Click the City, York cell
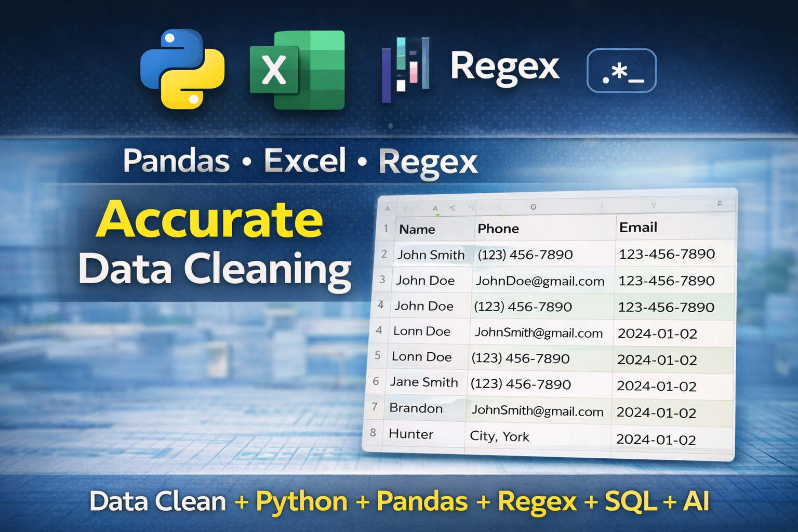This screenshot has width=798, height=532. point(499,436)
